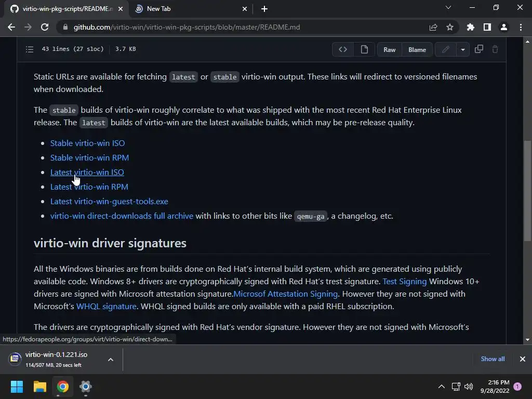Click the browser forward arrow

coord(28,27)
